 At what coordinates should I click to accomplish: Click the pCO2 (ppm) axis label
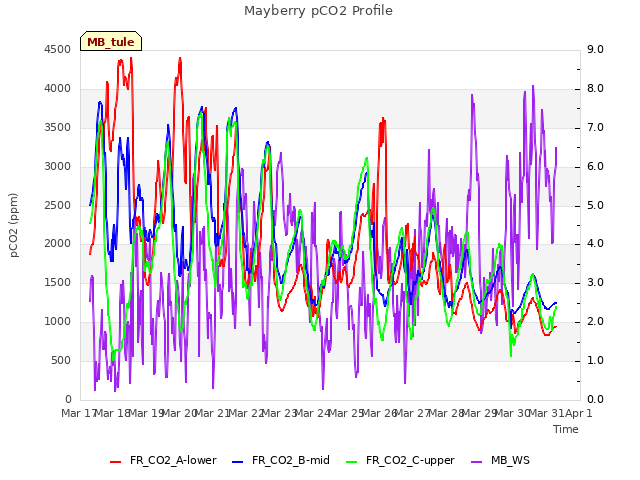coord(14,225)
